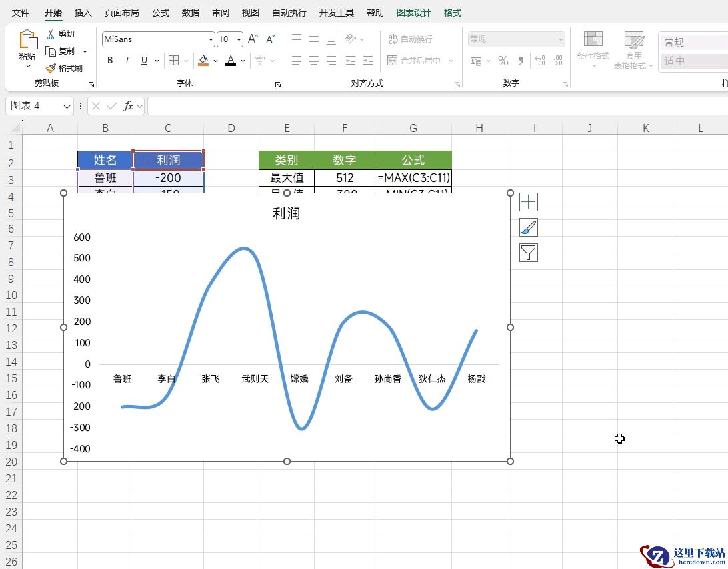728x569 pixels.
Task: Click the accounting number format icon
Action: click(x=476, y=61)
